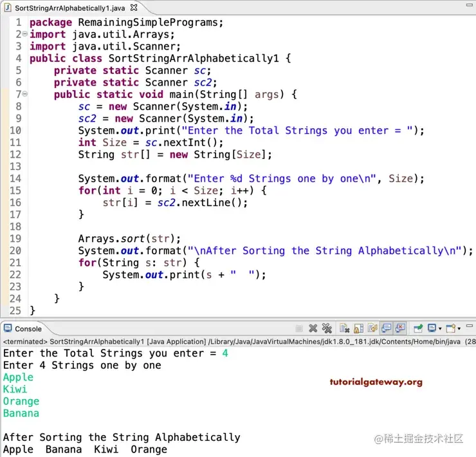Open the Open Console dropdown arrow
Screen dimensions: 476x457
point(459,329)
